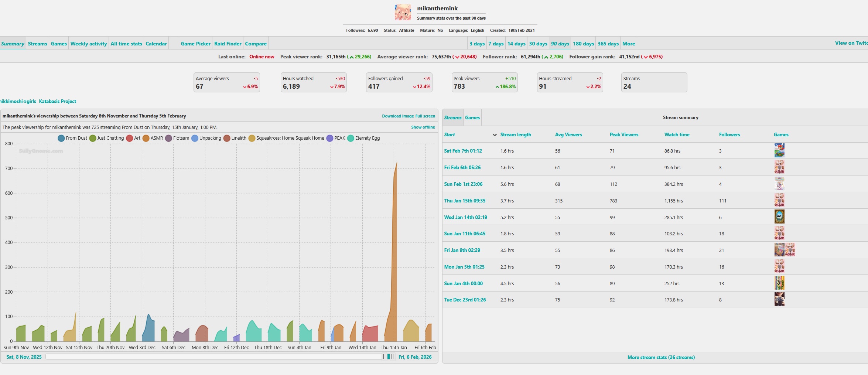
Task: Select the 30 days range
Action: [538, 44]
